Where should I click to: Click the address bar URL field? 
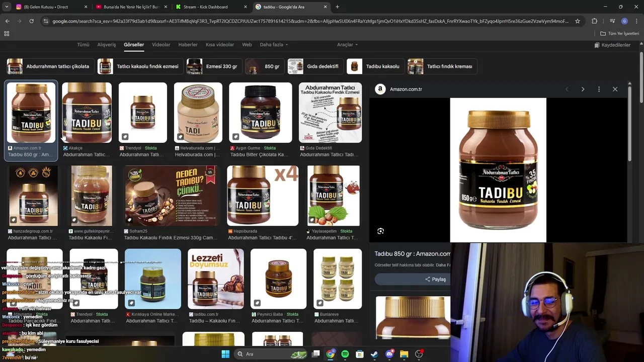click(x=310, y=21)
